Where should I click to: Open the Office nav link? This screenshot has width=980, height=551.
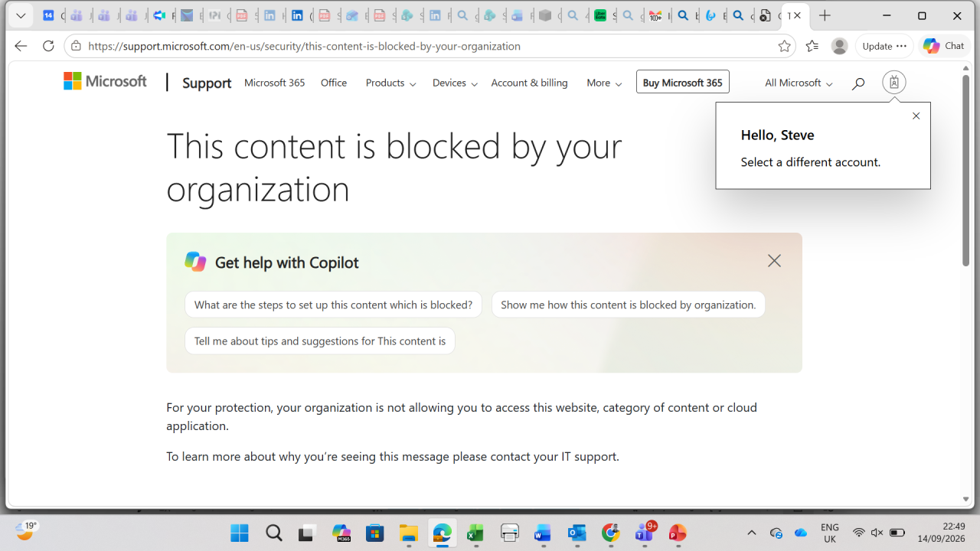[x=334, y=83]
